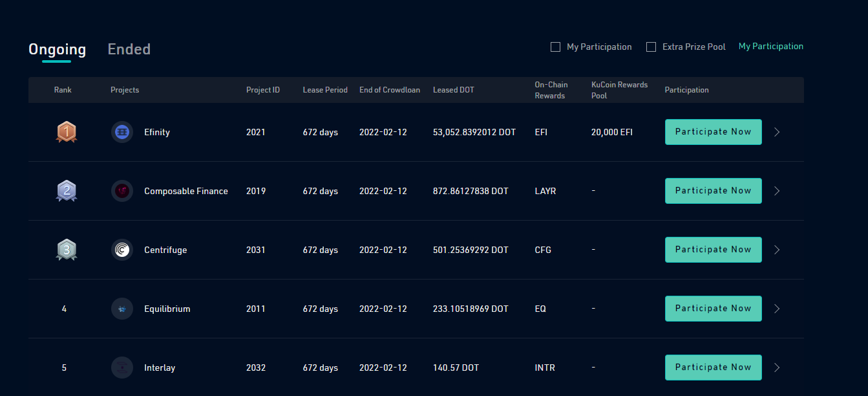Select the Interlay project name
Screen dimensions: 868x396
[x=160, y=368]
